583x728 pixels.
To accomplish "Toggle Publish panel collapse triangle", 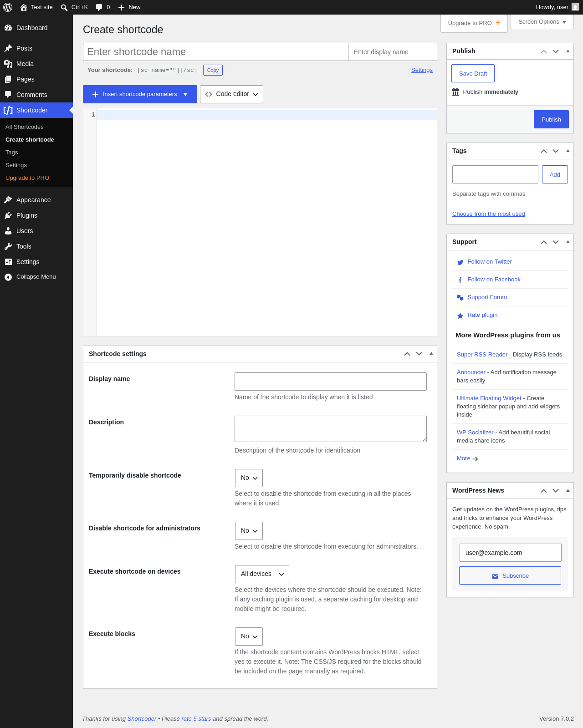I will point(568,51).
